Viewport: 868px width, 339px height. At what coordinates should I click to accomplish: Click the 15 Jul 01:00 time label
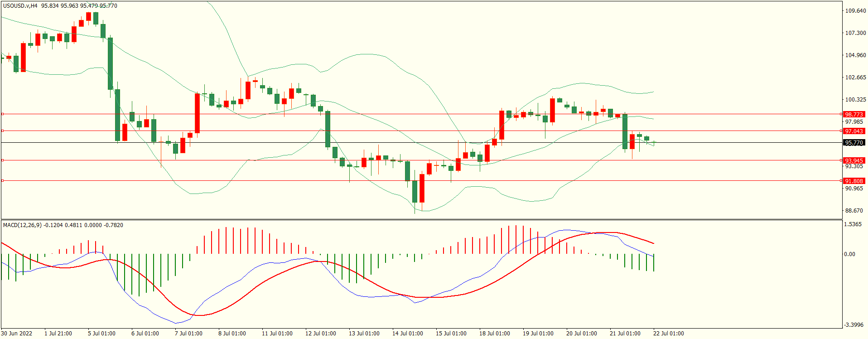pyautogui.click(x=451, y=334)
